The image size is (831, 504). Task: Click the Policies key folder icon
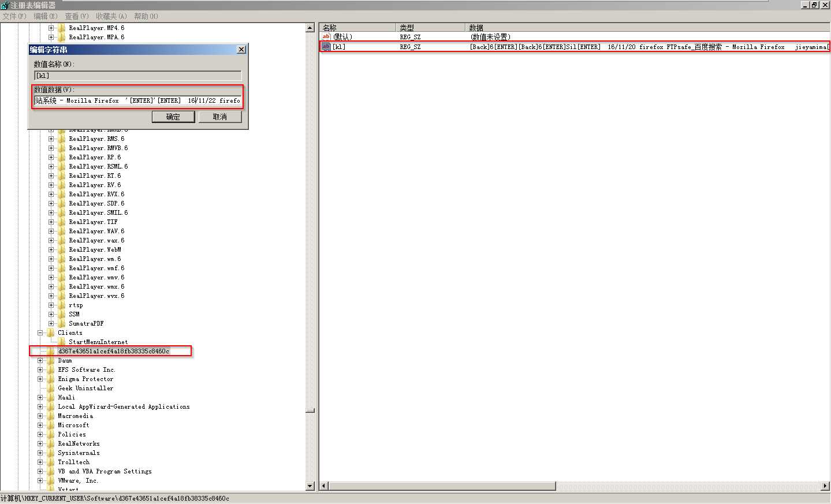click(51, 434)
